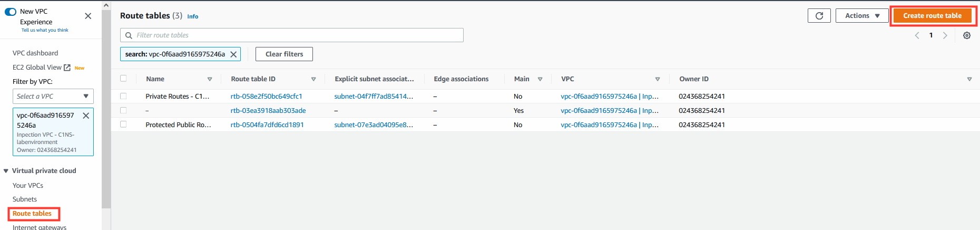Sort by Route table ID column arrow
Image resolution: width=980 pixels, height=230 pixels.
click(313, 79)
